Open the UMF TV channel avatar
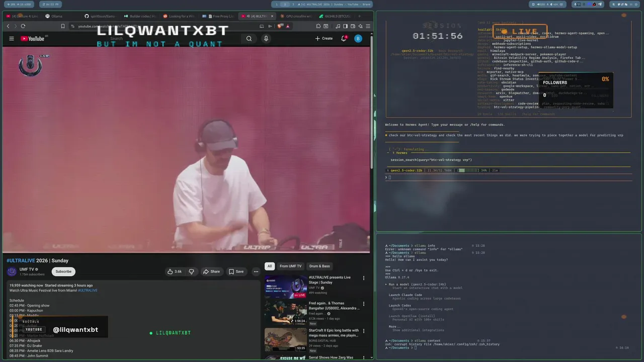Viewport: 644px width, 362px height. 12,271
